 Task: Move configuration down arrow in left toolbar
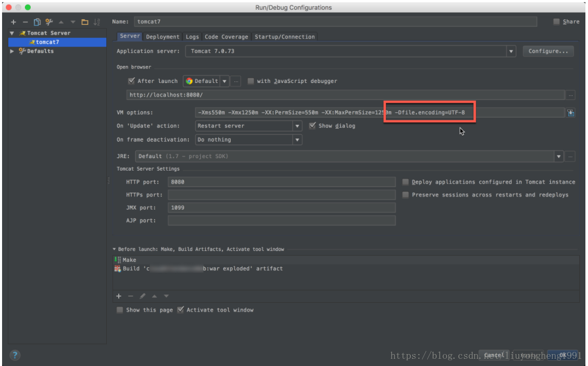[x=73, y=22]
